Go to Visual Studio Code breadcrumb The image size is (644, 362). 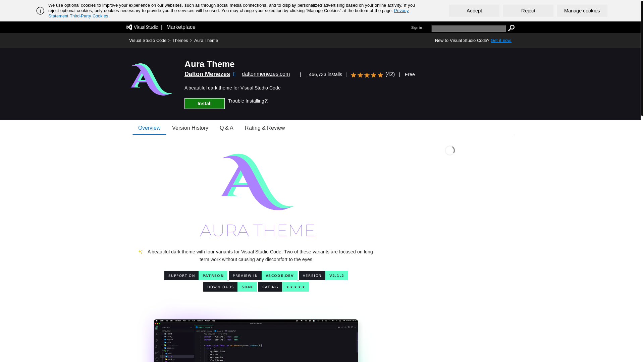click(x=148, y=41)
